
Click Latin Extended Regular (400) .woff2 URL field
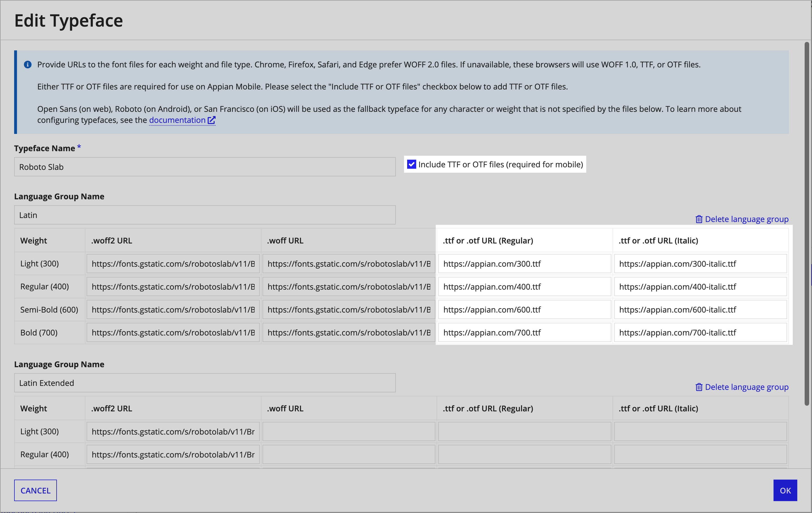173,454
